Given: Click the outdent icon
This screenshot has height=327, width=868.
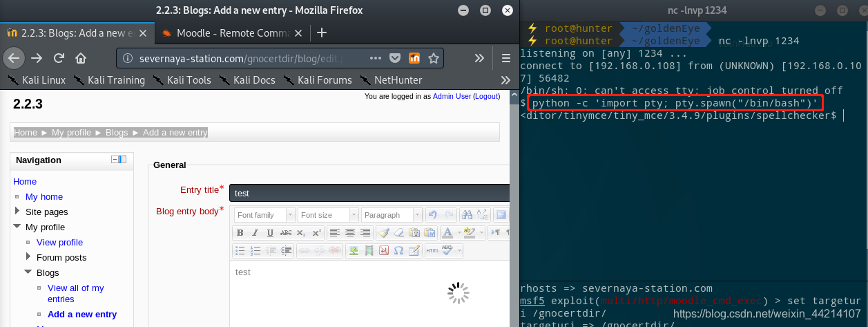Looking at the screenshot, I should point(270,251).
